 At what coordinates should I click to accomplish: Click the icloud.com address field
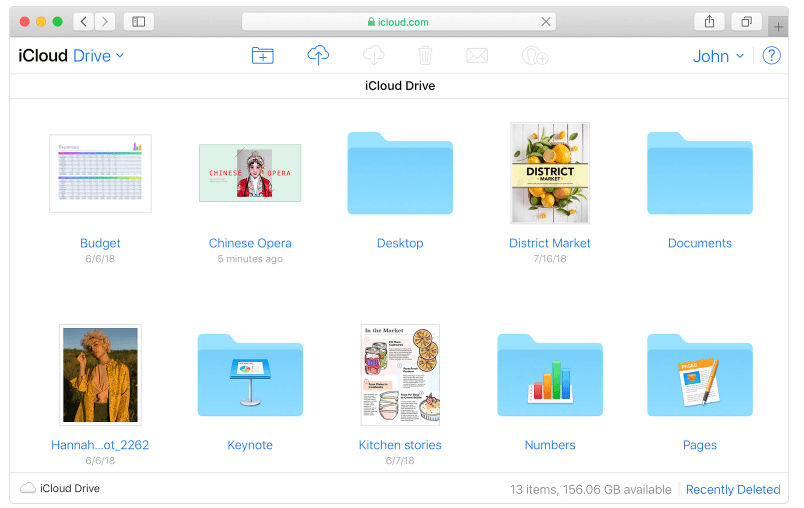click(398, 22)
